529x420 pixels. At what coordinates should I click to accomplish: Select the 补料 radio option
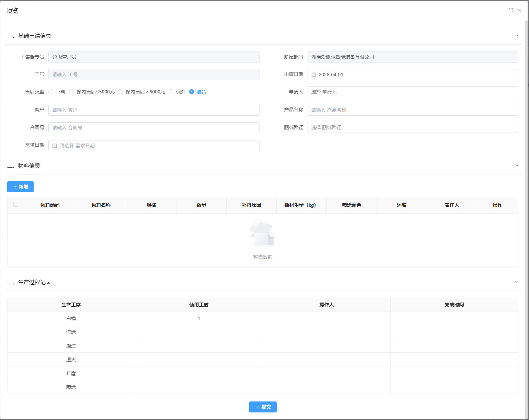point(51,92)
